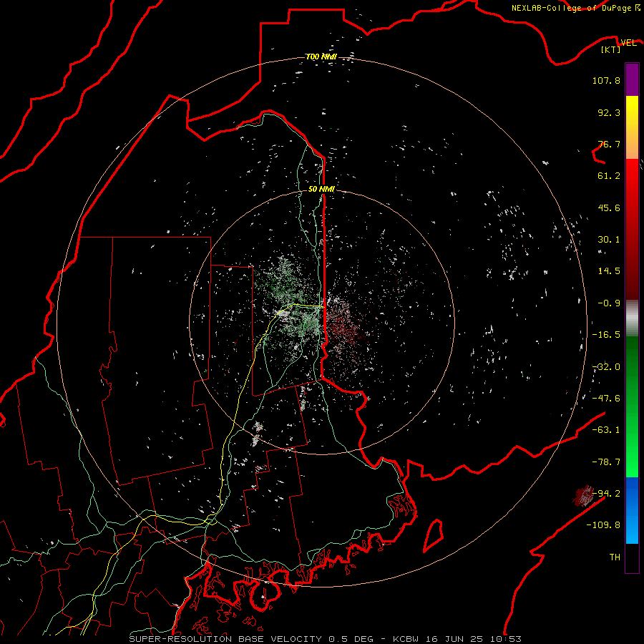Screen dimensions: 644x644
Task: Select the -32.0 scale value
Action: (606, 367)
